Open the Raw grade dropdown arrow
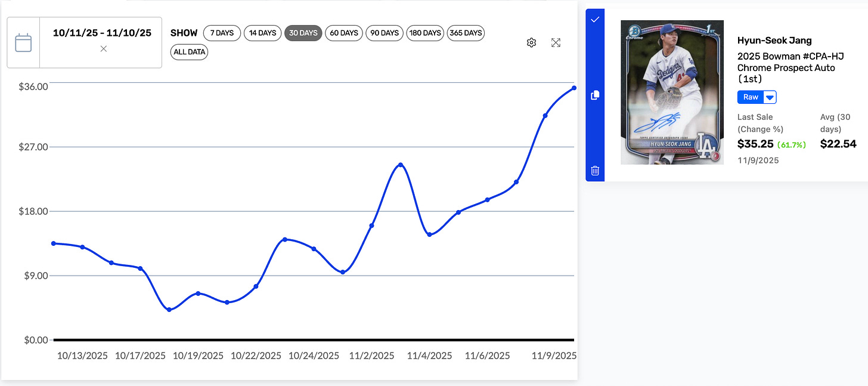Viewport: 868px width, 386px height. tap(770, 97)
